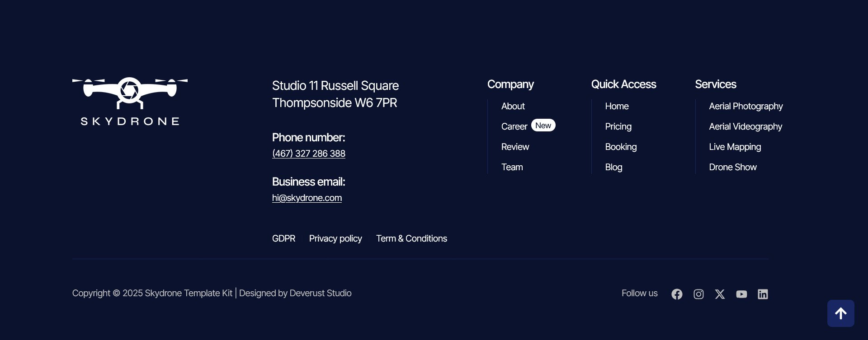Click the back-to-top arrow button
Screen dimensions: 868x340
840,313
